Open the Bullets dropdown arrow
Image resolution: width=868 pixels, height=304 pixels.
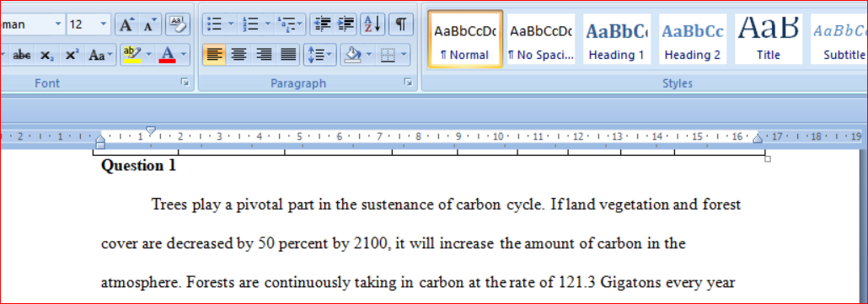(x=231, y=25)
